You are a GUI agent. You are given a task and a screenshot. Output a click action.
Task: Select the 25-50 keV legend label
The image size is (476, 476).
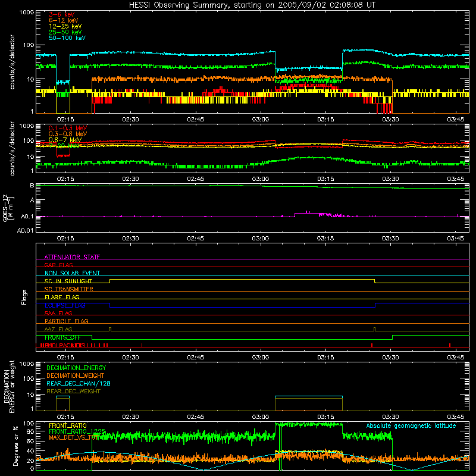pyautogui.click(x=65, y=32)
